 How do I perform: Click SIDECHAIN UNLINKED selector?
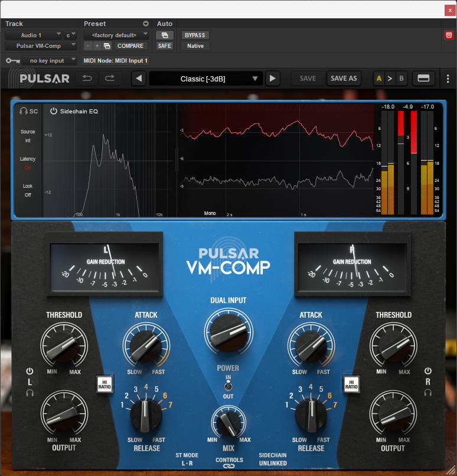tap(273, 459)
